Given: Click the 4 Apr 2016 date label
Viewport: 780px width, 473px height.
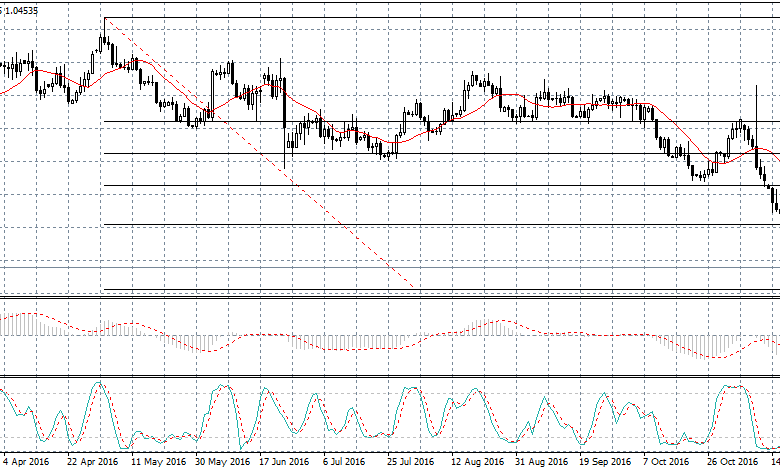Looking at the screenshot, I should [x=25, y=462].
